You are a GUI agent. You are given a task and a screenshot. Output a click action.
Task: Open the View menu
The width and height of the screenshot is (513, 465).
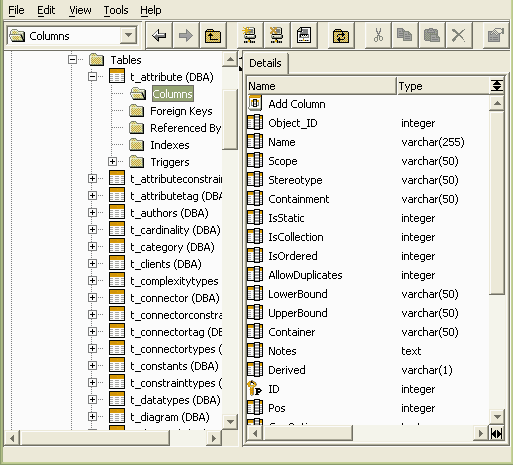coord(80,10)
